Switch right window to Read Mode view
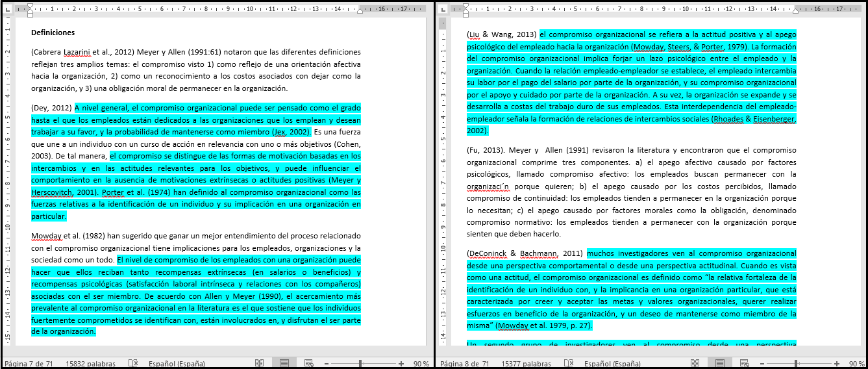This screenshot has height=369, width=868. click(x=696, y=363)
